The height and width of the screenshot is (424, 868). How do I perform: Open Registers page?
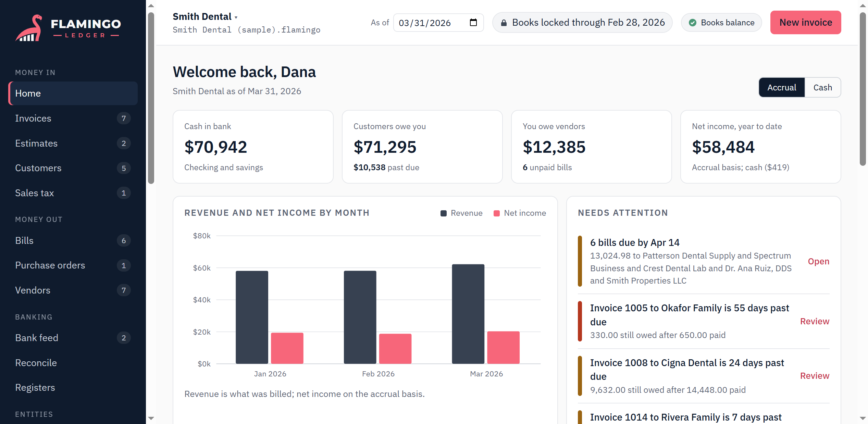tap(73, 387)
